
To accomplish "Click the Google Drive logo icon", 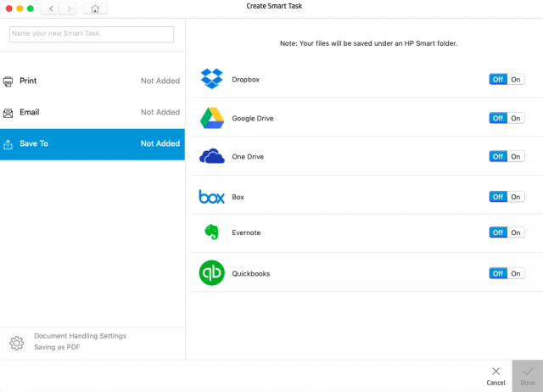I will (211, 118).
